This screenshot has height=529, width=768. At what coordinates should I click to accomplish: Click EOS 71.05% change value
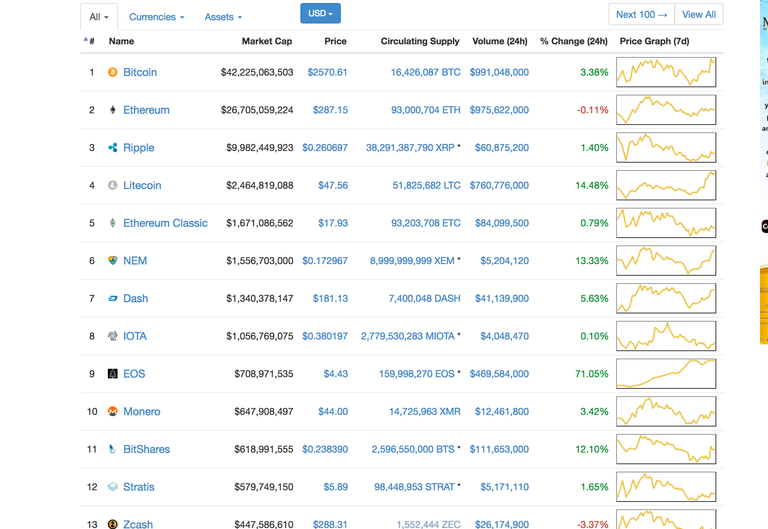point(592,374)
